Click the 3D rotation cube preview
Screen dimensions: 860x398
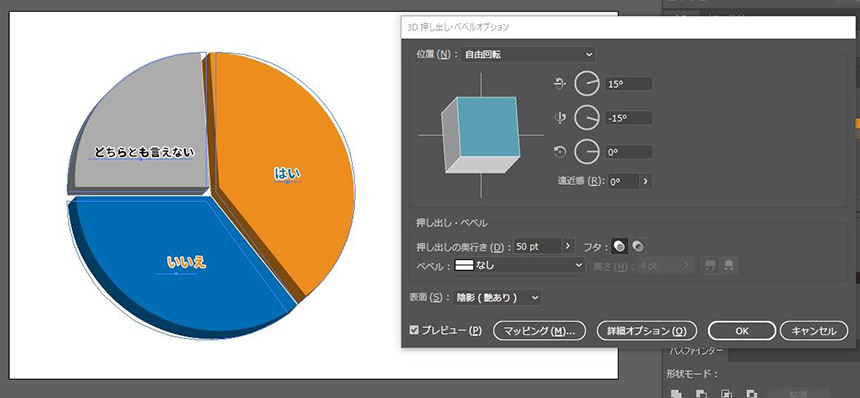pyautogui.click(x=480, y=135)
